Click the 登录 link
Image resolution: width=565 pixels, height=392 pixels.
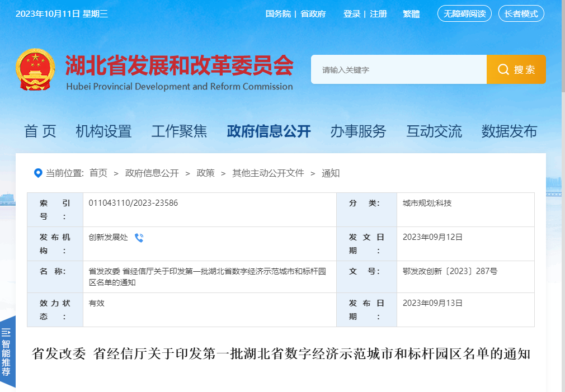tap(352, 13)
